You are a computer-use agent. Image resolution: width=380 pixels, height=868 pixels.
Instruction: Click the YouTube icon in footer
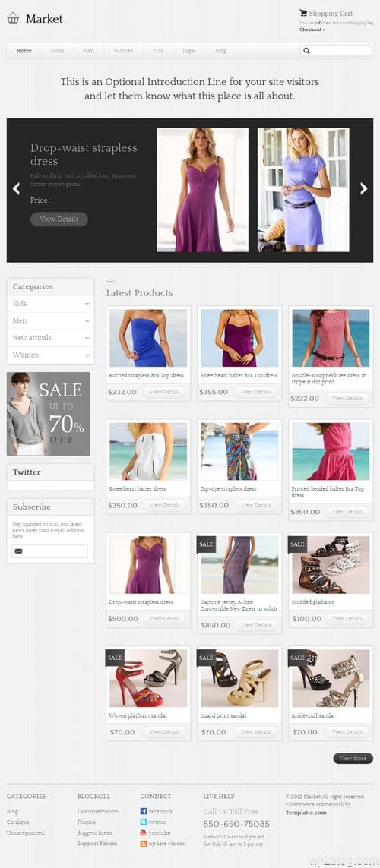coord(144,832)
